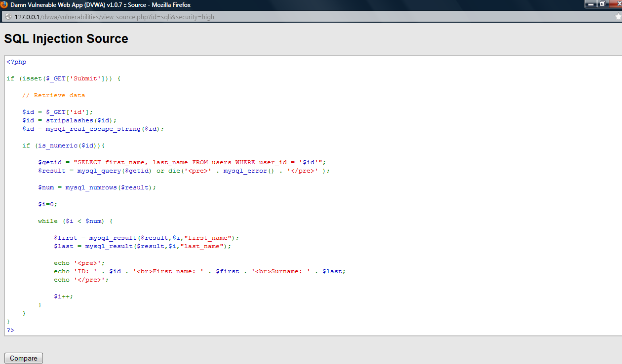Click the closing ?> tag

pyautogui.click(x=10, y=330)
